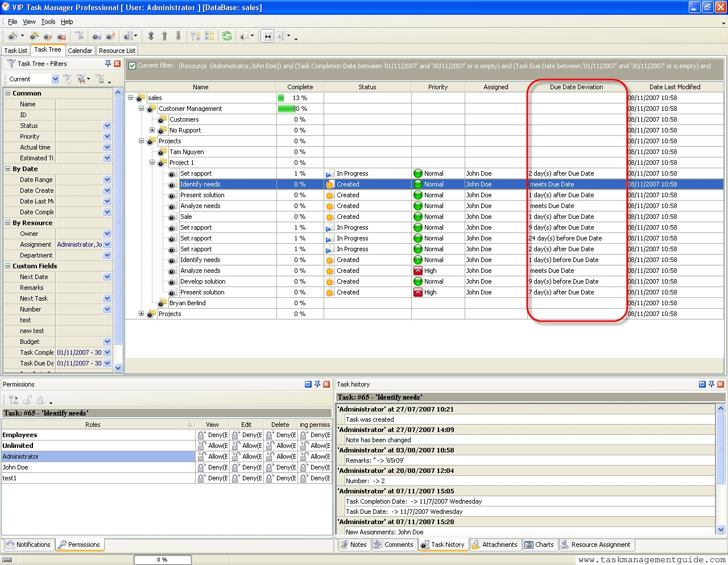The width and height of the screenshot is (728, 565).
Task: Click the closed padlock icon in Permissions
Action: [40, 400]
